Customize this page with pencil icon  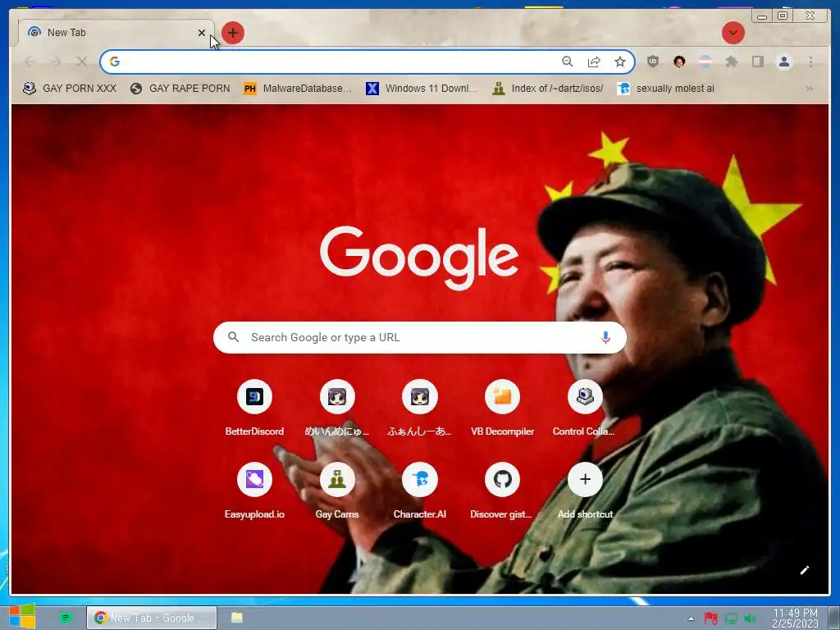pos(804,570)
